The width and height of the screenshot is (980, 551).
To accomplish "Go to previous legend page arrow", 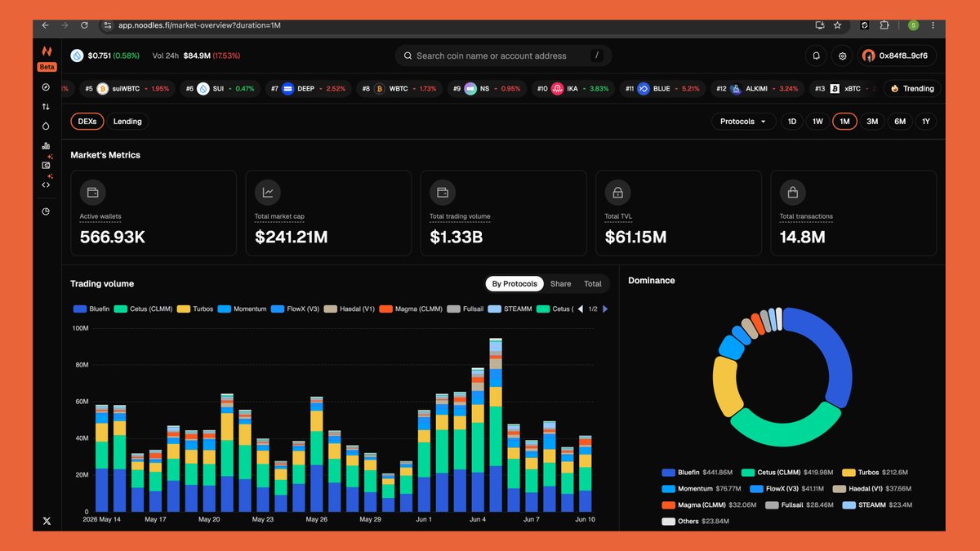I will pyautogui.click(x=581, y=309).
